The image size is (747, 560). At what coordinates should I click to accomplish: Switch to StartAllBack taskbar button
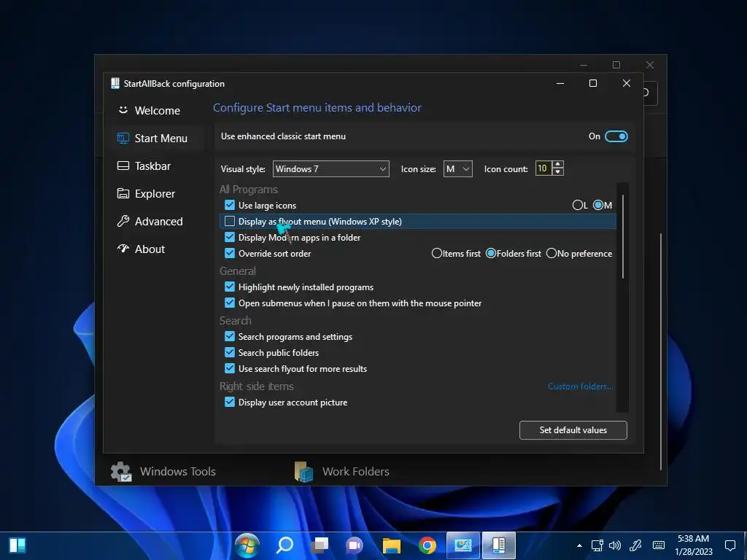[499, 545]
